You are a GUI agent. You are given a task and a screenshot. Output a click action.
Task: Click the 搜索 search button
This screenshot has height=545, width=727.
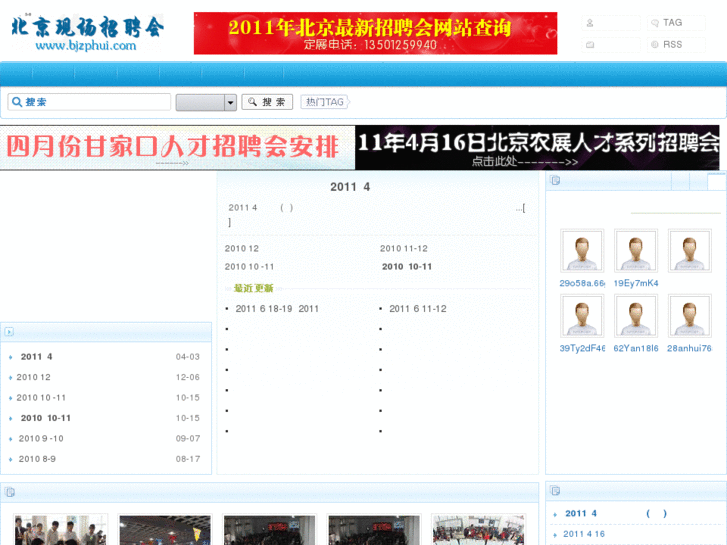coord(267,102)
